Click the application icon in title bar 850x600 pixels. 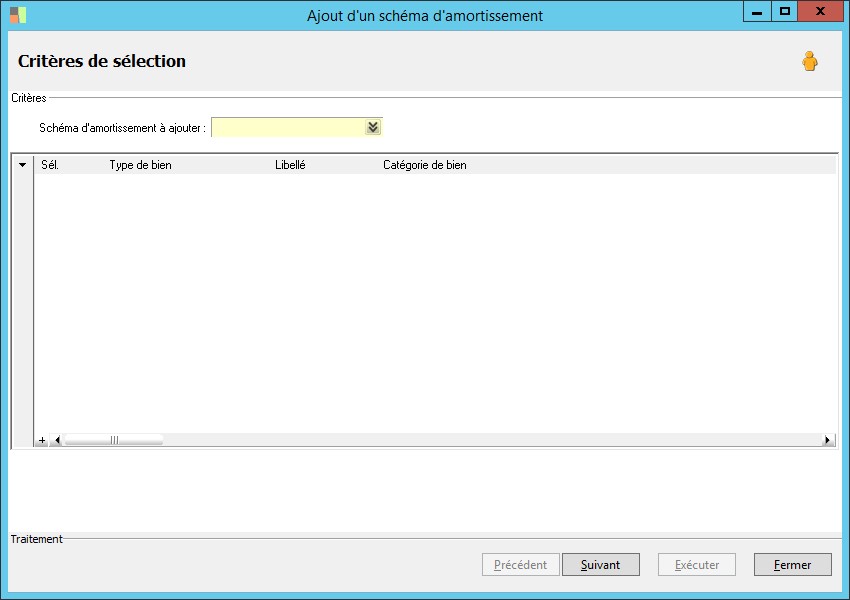click(x=18, y=15)
